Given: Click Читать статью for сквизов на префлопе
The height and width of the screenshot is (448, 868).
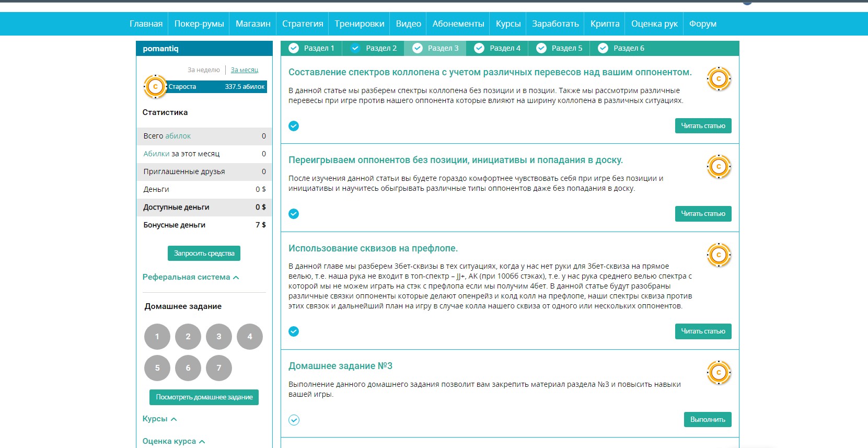Looking at the screenshot, I should click(703, 331).
